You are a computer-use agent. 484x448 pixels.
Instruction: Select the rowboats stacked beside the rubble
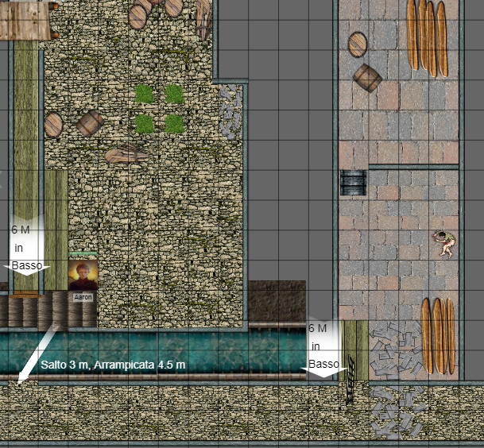point(439,336)
